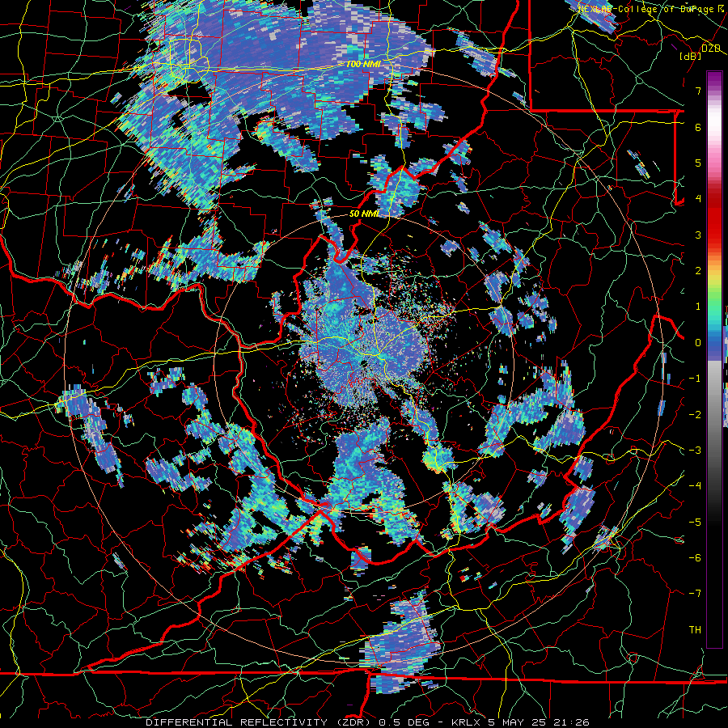Viewport: 728px width, 728px height.
Task: Click the "100 NMI" range ring label
Action: tap(363, 64)
